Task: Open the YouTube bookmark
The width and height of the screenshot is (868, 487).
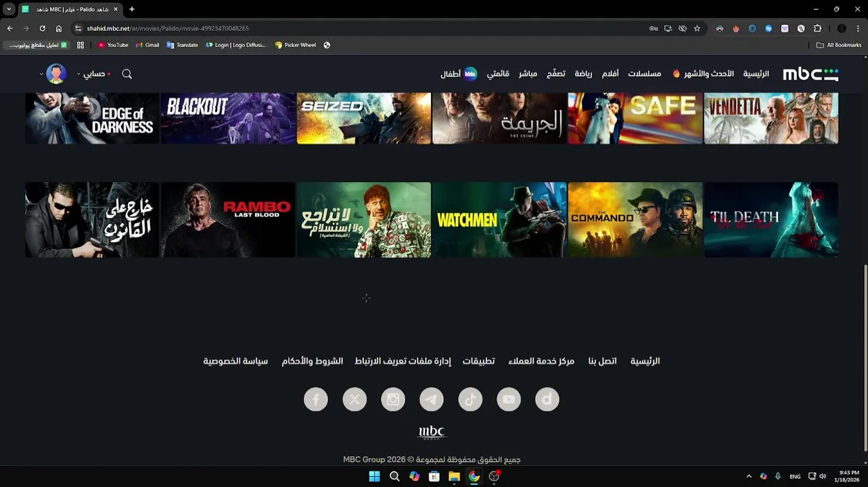Action: (113, 45)
